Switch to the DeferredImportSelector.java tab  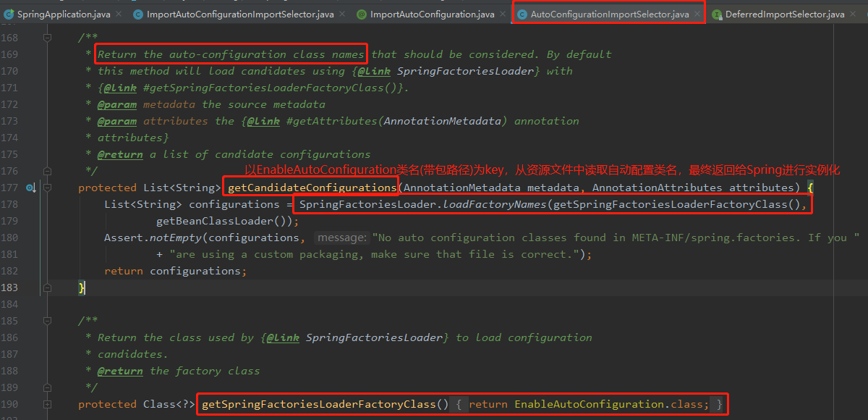785,14
